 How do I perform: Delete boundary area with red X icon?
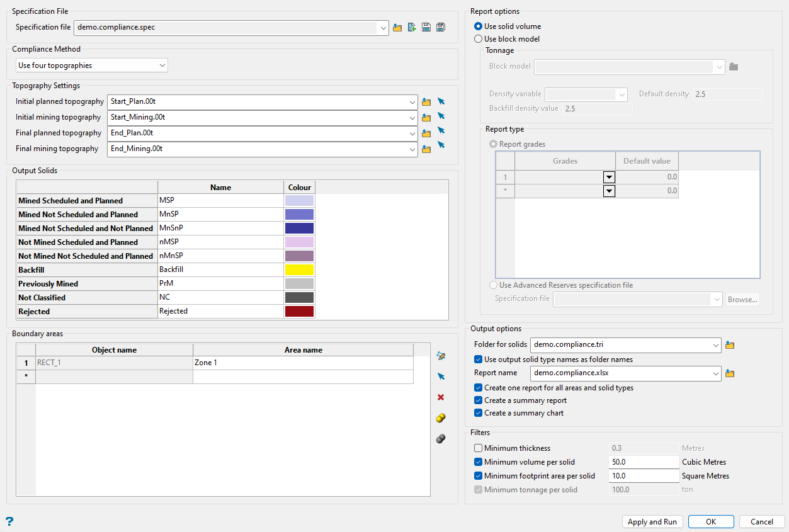pos(441,397)
